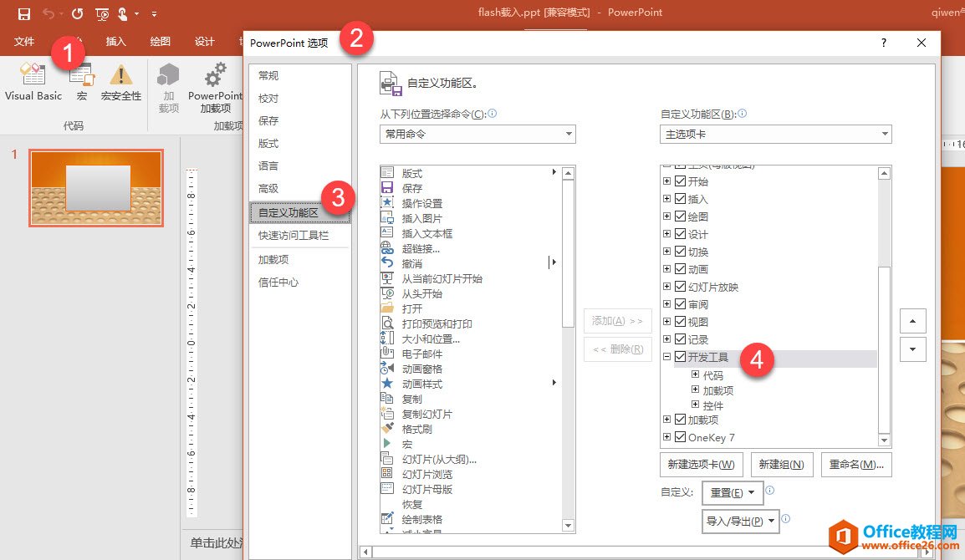The image size is (965, 560).
Task: Open the 主选项卡 ribbon dropdown
Action: (x=775, y=134)
